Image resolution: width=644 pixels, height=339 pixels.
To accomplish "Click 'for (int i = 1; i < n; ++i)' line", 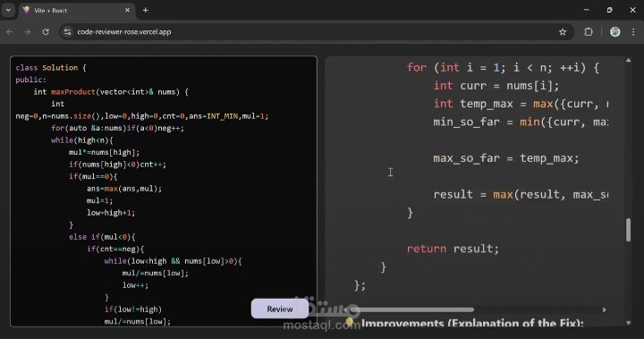I will (x=503, y=67).
